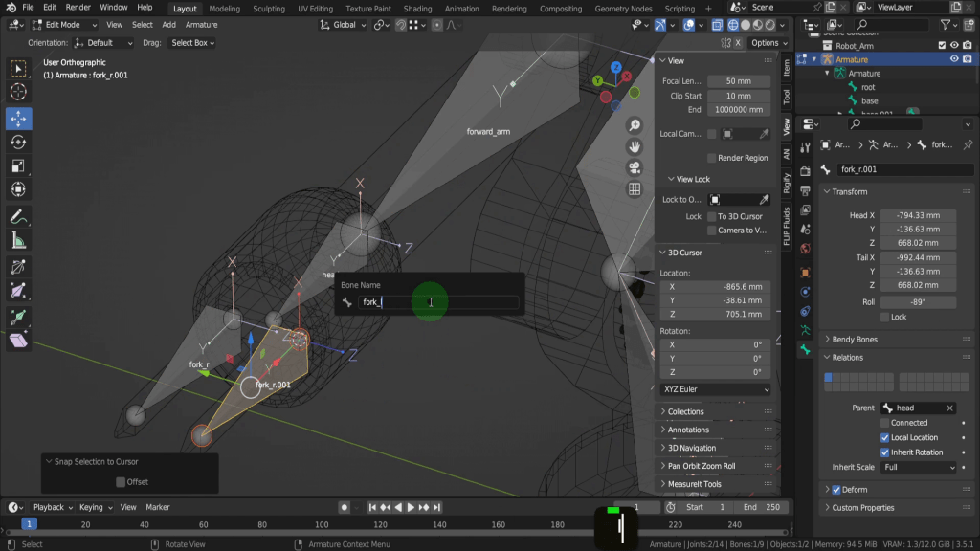Expand the Bendy Bones panel
Screen dimensions: 980x551
tap(855, 340)
